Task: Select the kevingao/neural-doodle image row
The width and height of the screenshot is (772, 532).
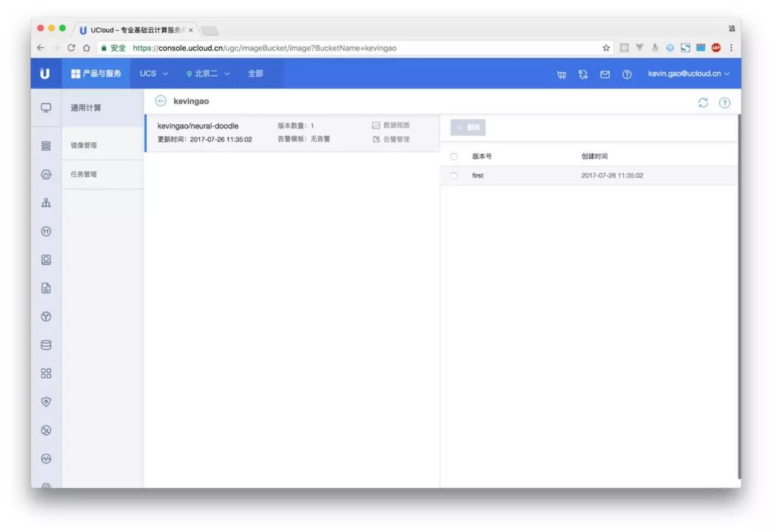Action: (292, 133)
